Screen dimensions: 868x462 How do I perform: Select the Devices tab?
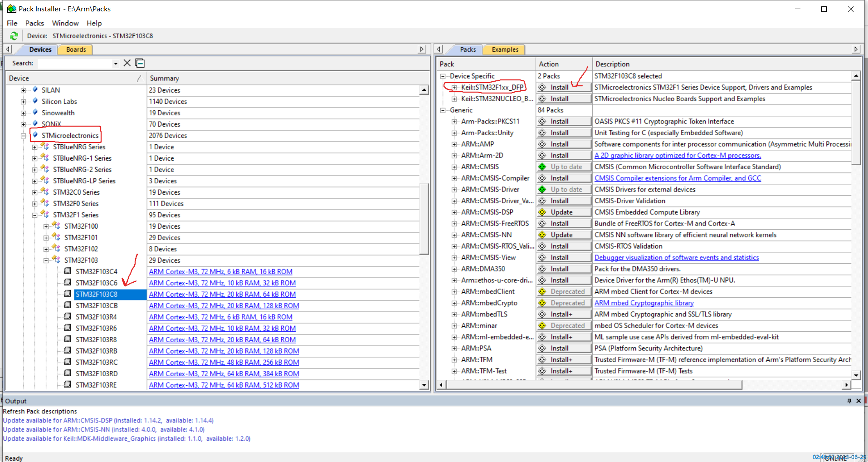40,49
